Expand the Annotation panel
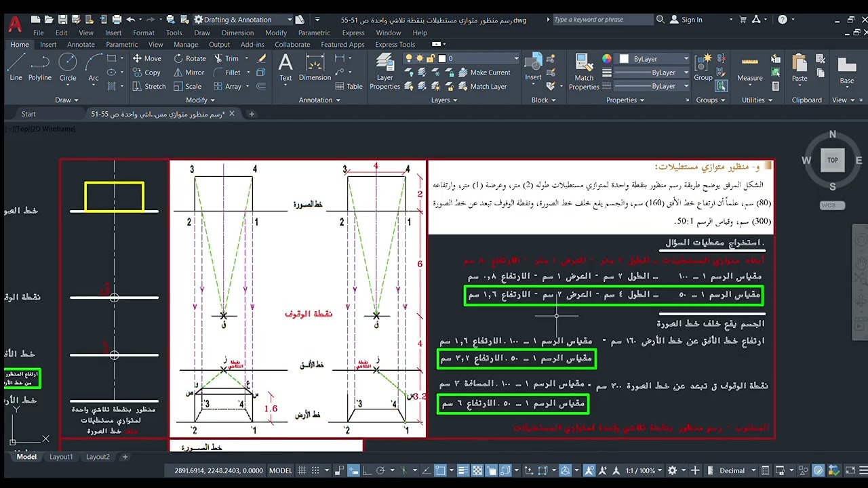The width and height of the screenshot is (868, 488). (x=320, y=100)
